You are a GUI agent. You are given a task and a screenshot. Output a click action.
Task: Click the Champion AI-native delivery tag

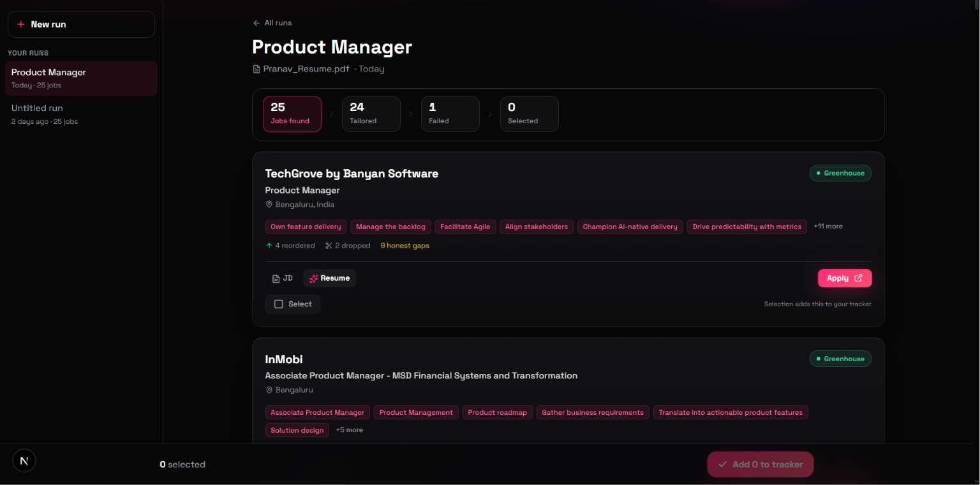coord(630,227)
